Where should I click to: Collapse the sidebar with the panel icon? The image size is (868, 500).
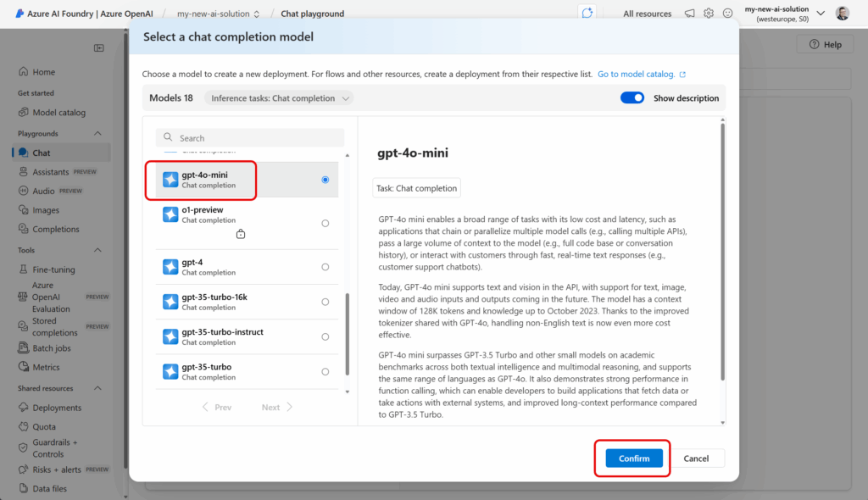(99, 48)
